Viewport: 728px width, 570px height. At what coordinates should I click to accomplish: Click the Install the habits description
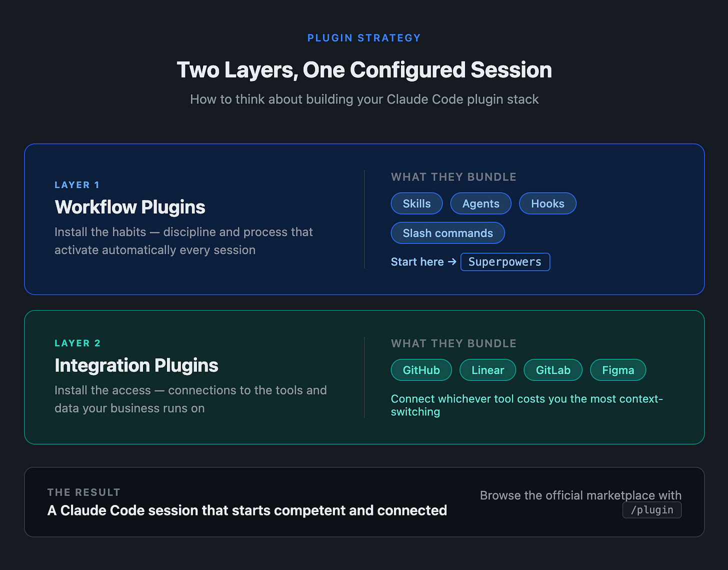(x=183, y=241)
